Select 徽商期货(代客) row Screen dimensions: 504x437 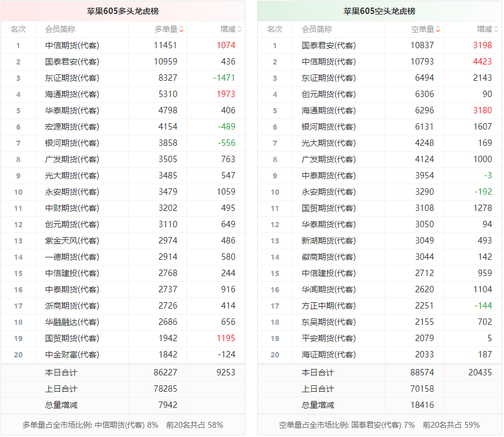[x=380, y=257]
